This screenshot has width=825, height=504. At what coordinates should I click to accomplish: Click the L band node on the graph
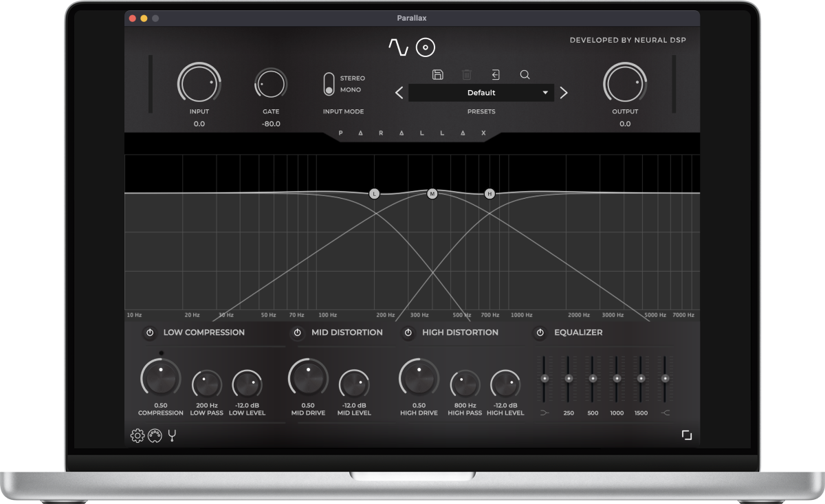374,194
